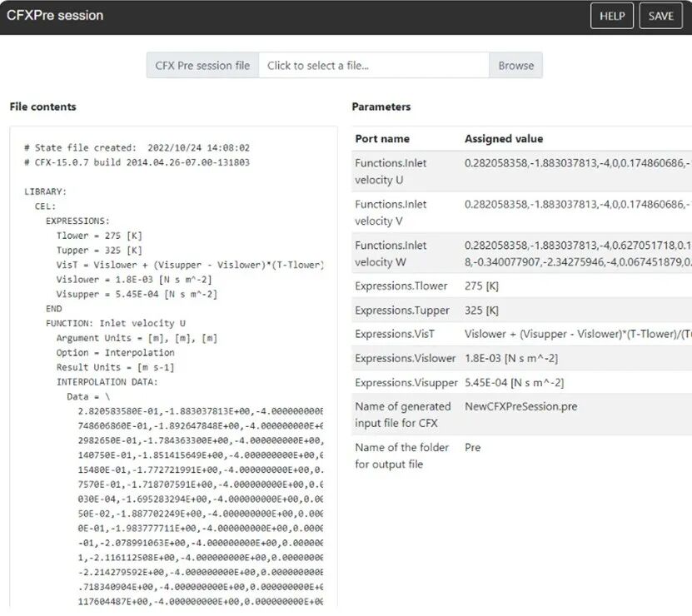Click the 'NewCFXPreSession.pre' value

[520, 406]
